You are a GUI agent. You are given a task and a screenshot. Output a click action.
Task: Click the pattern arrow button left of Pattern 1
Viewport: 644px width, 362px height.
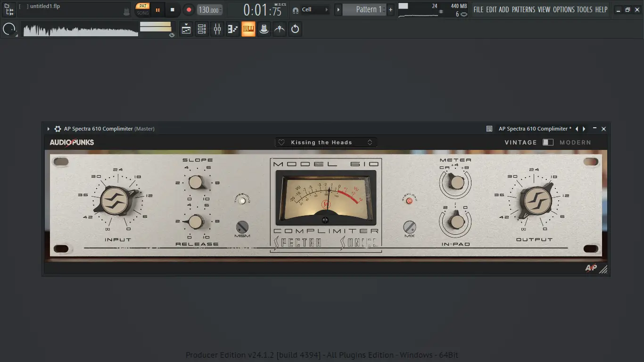coord(338,9)
